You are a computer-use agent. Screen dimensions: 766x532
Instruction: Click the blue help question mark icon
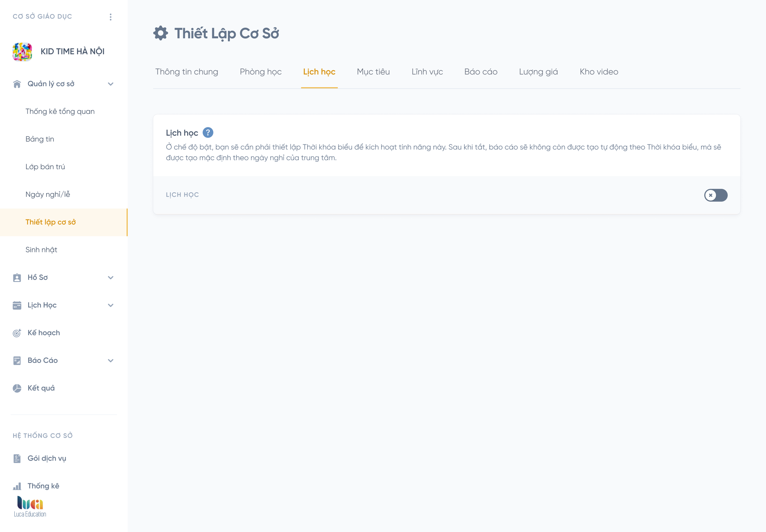208,133
